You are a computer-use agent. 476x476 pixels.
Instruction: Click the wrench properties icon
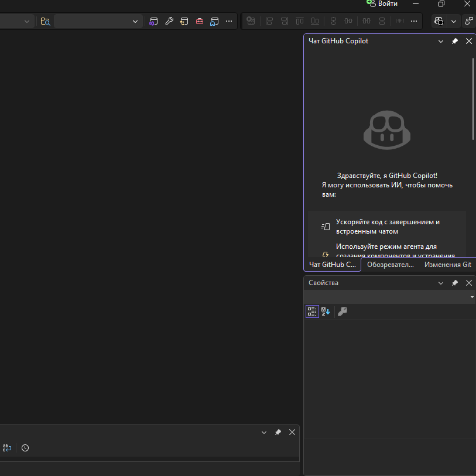coord(169,21)
